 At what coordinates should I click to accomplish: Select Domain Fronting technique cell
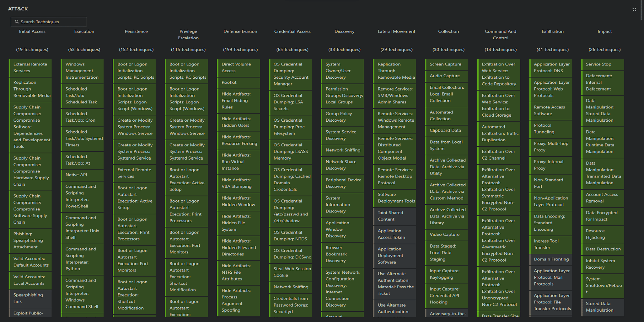click(551, 259)
